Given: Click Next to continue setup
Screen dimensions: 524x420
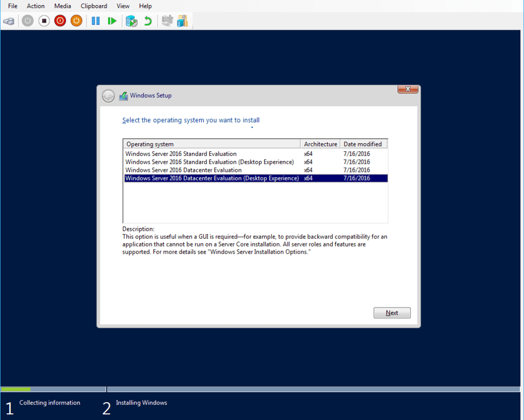Looking at the screenshot, I should tap(392, 313).
